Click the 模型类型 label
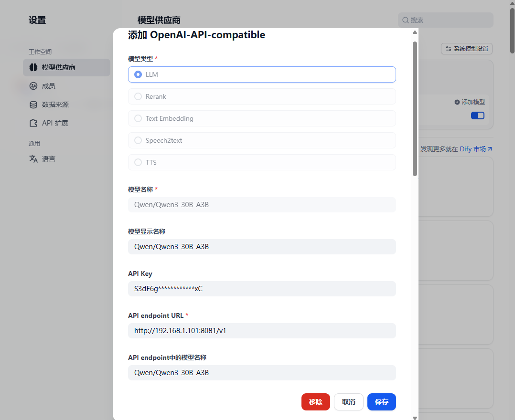Viewport: 515px width, 420px height. 140,59
